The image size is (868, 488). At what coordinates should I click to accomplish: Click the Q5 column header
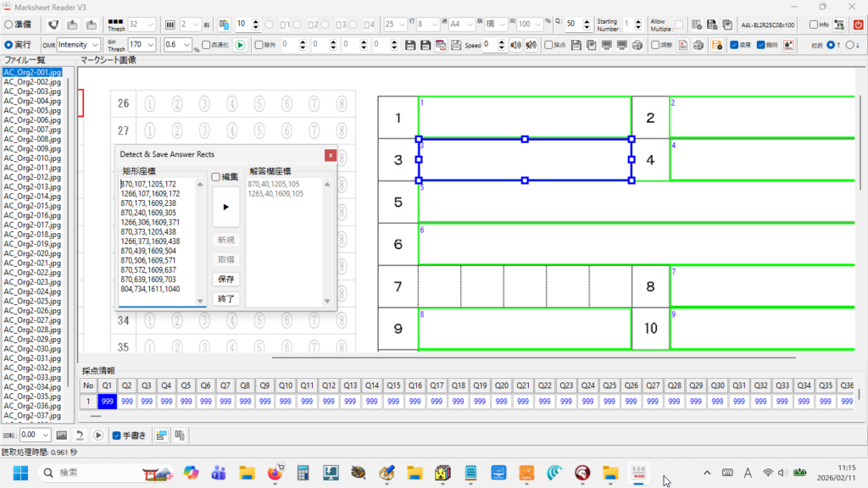[x=186, y=385]
